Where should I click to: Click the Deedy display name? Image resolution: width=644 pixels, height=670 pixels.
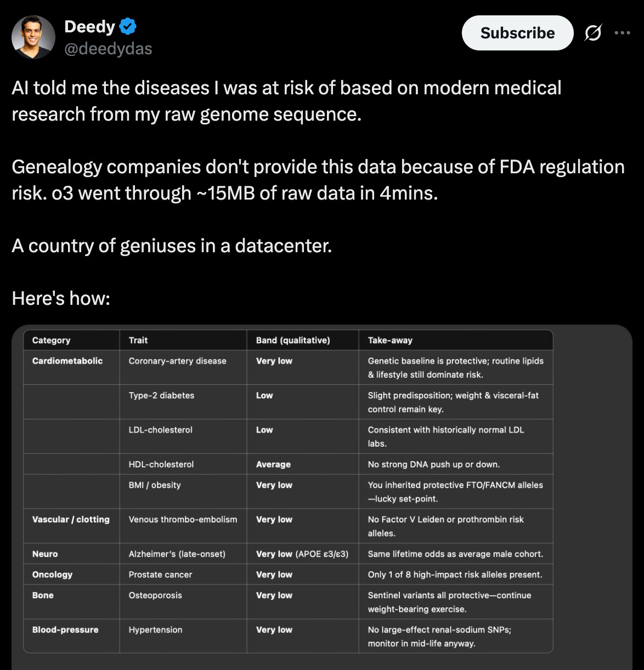pos(89,26)
